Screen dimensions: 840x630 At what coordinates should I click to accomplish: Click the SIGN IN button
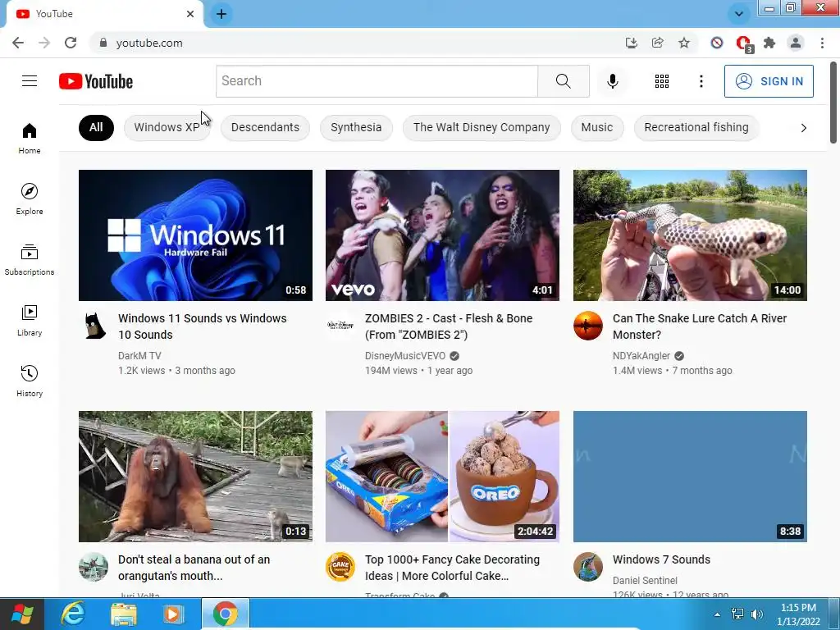coord(769,81)
